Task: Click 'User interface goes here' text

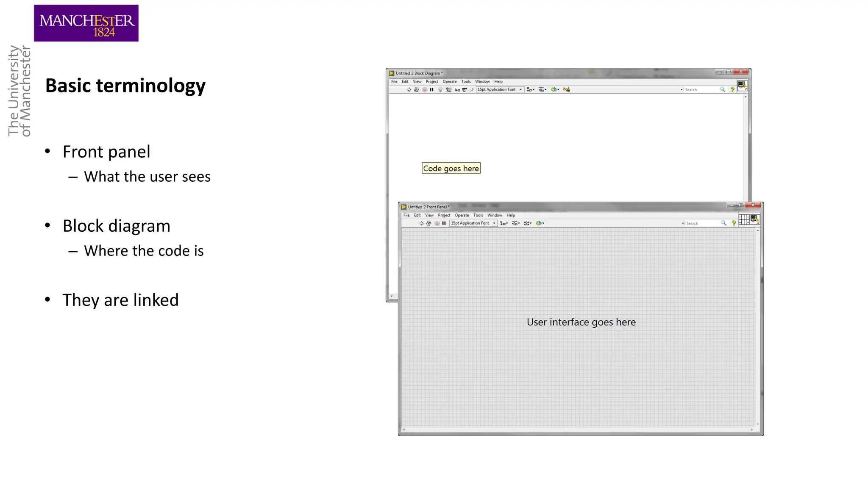Action: coord(581,322)
